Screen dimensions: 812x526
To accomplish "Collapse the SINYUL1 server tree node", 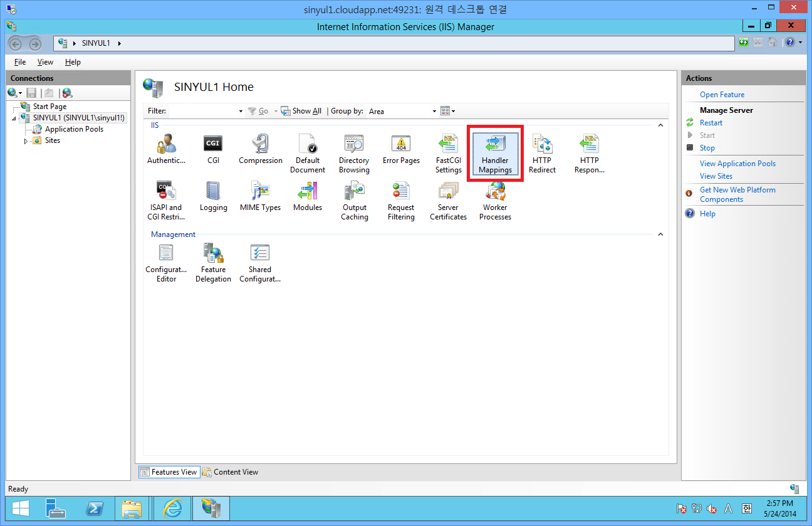I will [x=14, y=118].
